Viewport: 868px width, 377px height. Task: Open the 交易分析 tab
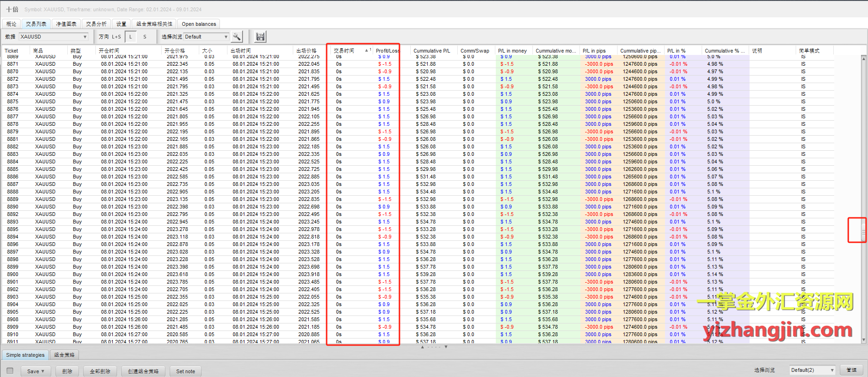pos(96,24)
